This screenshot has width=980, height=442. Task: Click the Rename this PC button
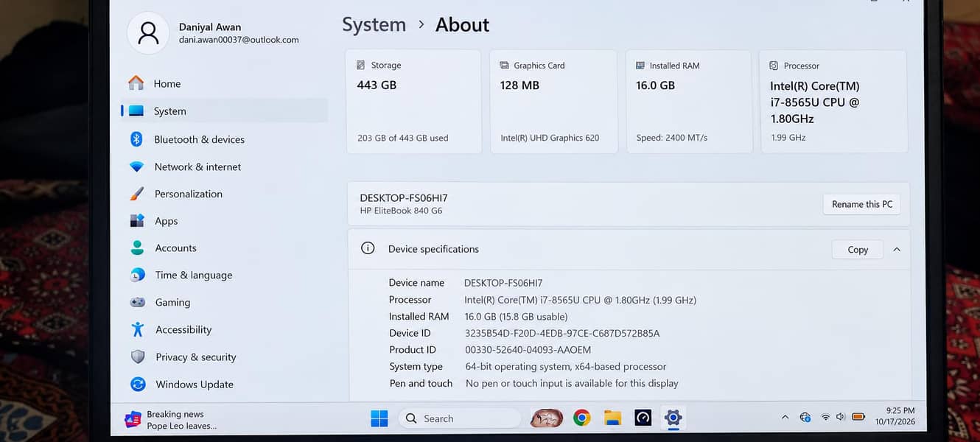coord(861,204)
